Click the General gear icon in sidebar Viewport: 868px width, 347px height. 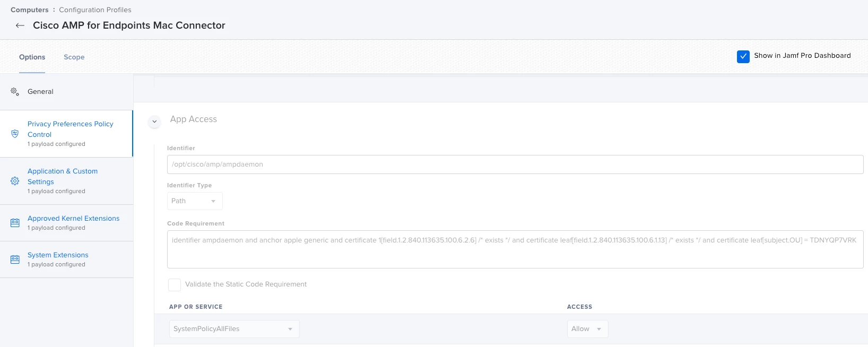pyautogui.click(x=15, y=92)
